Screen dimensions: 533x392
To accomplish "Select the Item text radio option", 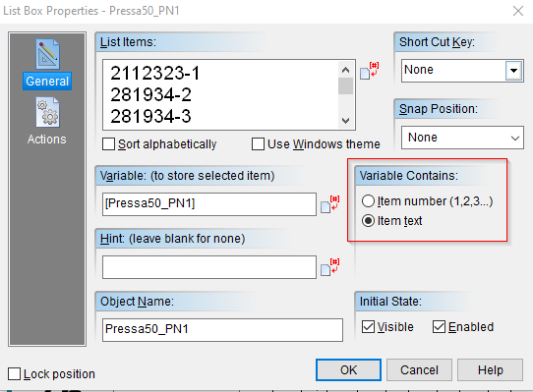I will (368, 221).
